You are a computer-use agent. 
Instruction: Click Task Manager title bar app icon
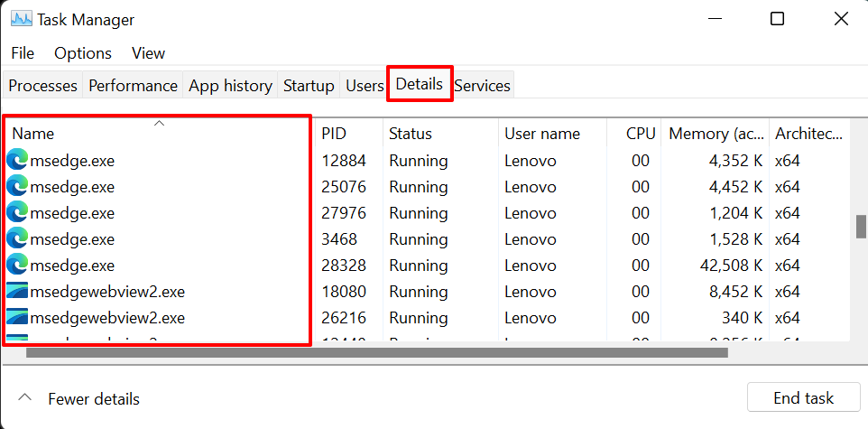point(22,19)
